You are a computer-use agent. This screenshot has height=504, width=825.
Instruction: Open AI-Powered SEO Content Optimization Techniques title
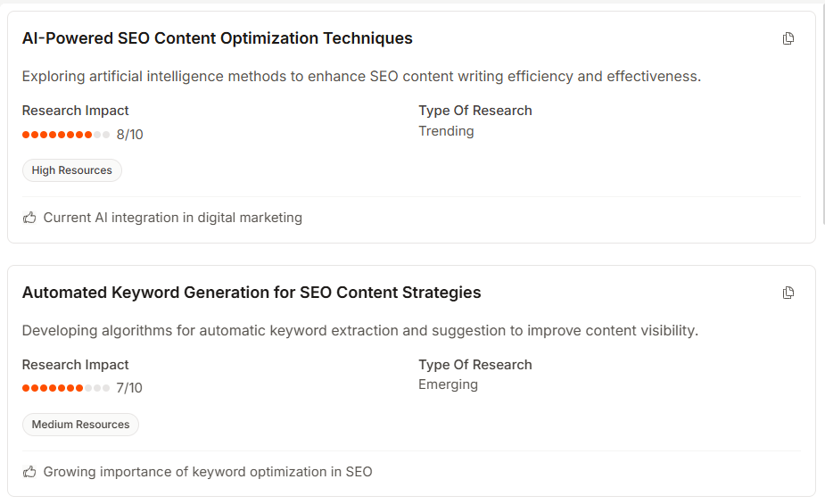click(x=217, y=38)
